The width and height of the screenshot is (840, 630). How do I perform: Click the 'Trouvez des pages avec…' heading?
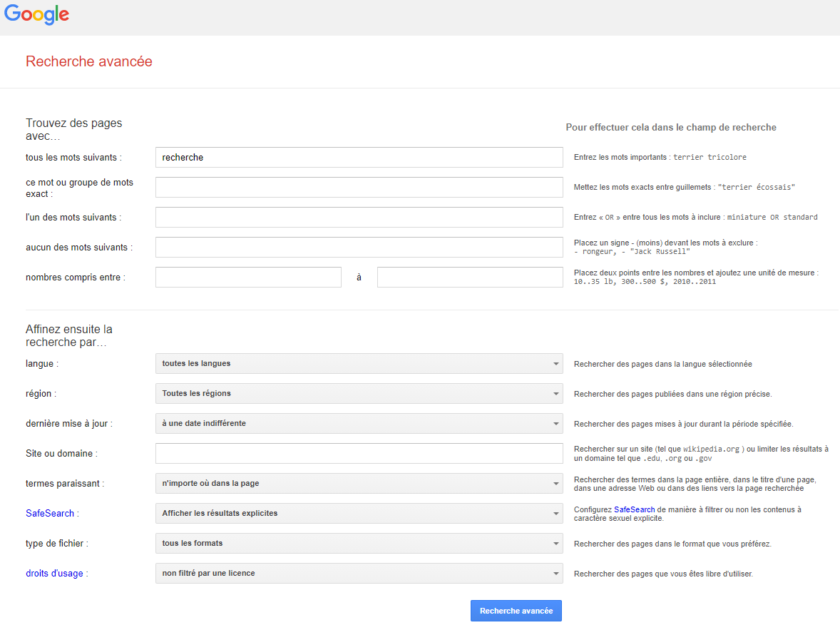pos(74,129)
